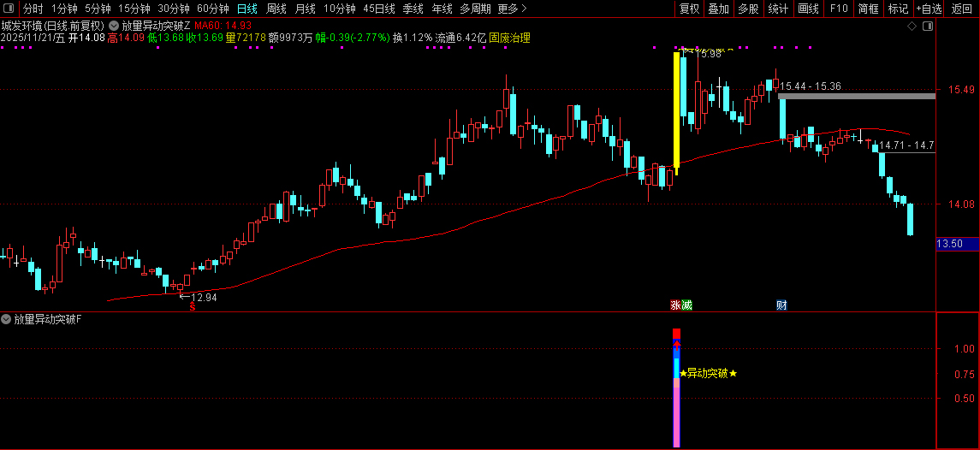Click the 0.50 indicator axis label
This screenshot has height=450, width=980.
965,398
